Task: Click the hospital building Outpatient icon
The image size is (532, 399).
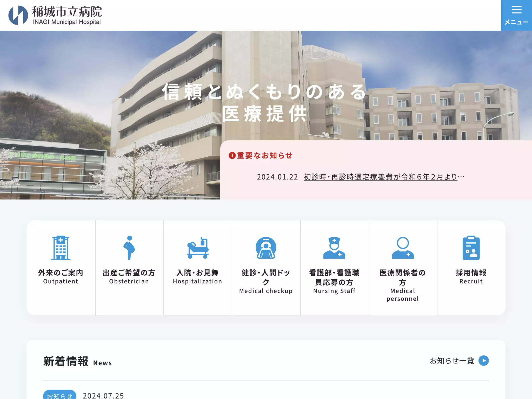Action: pyautogui.click(x=61, y=248)
